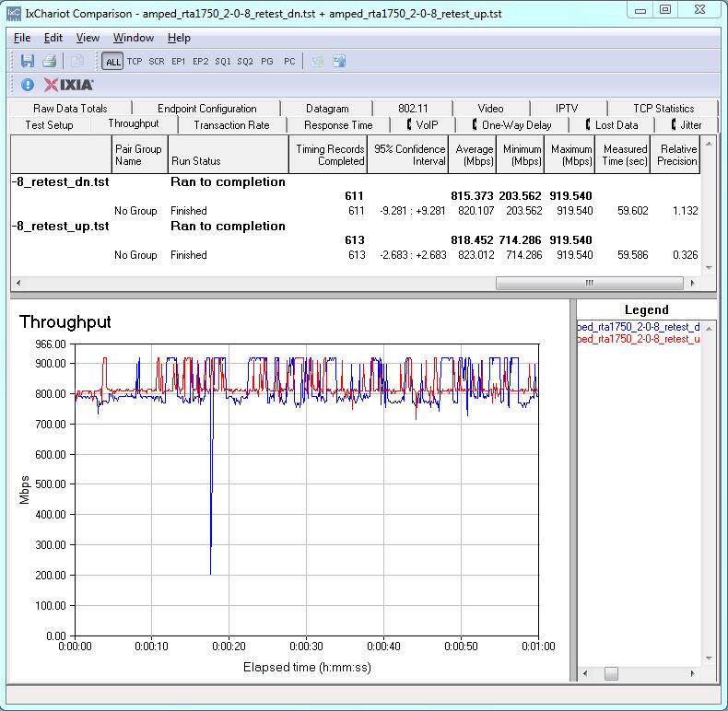Click average value 820.107
The image size is (728, 711).
(476, 211)
